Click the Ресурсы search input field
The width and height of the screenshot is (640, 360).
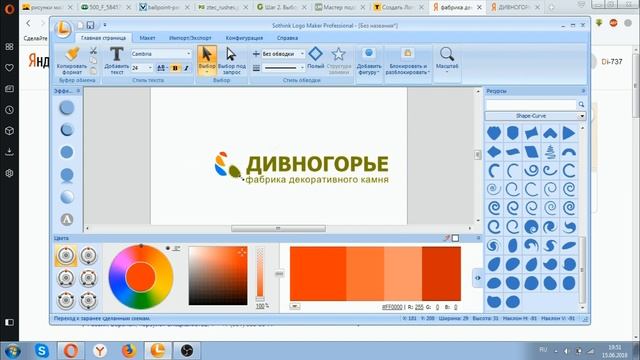click(x=531, y=104)
